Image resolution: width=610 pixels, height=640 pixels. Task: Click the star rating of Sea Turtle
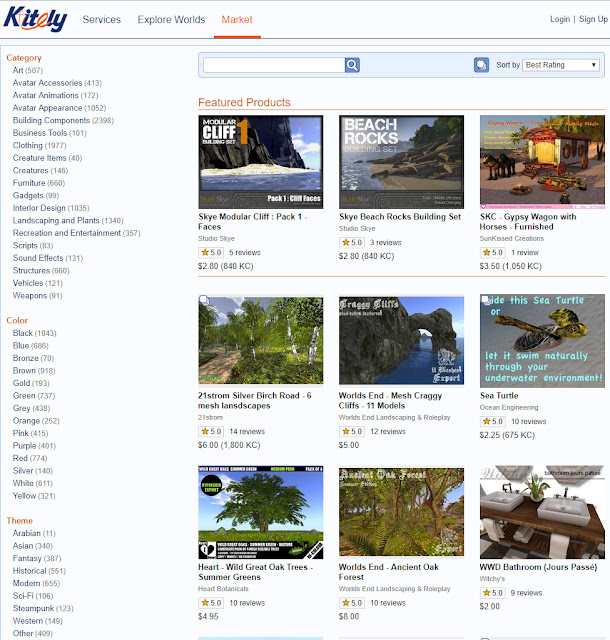492,421
